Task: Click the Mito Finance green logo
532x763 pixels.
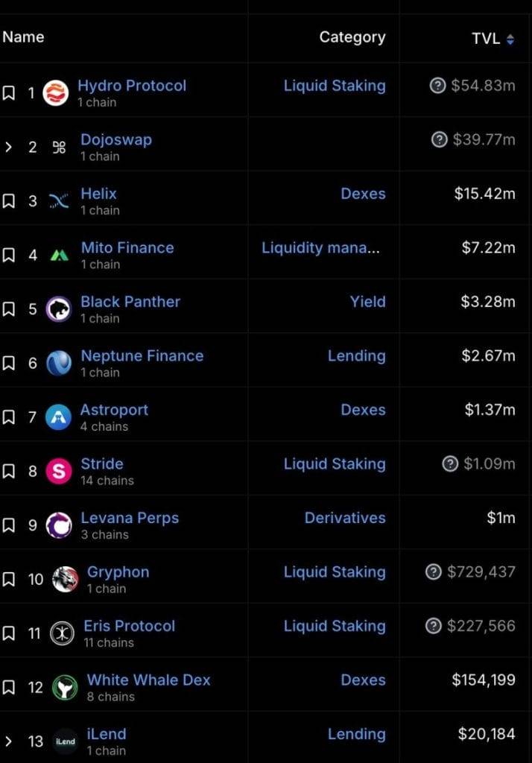Action: [60, 255]
